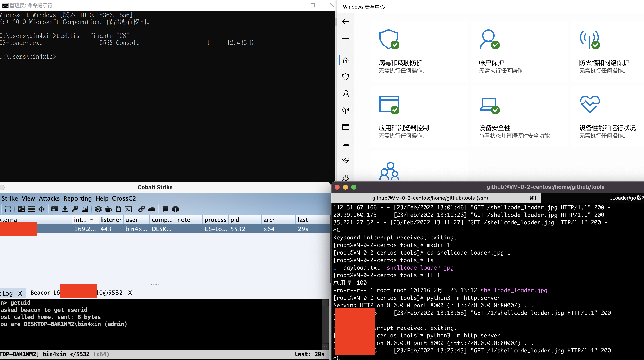Image resolution: width=644 pixels, height=360 pixels.
Task: View screenshots with the picture icon
Action: (x=85, y=209)
